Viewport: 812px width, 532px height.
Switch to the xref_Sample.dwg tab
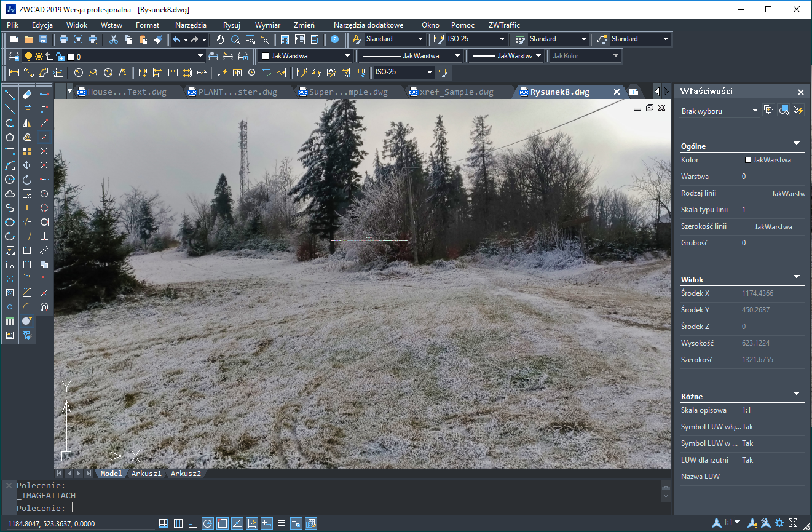point(456,92)
